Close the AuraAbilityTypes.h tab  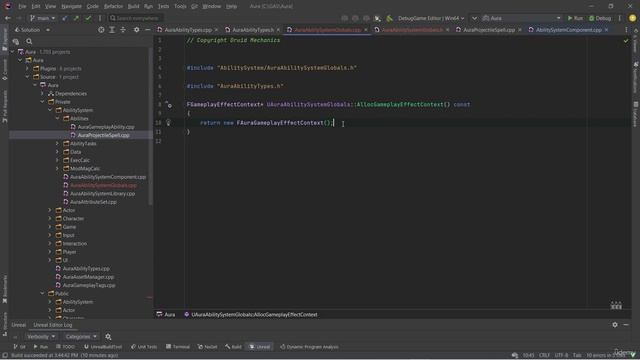[x=278, y=30]
